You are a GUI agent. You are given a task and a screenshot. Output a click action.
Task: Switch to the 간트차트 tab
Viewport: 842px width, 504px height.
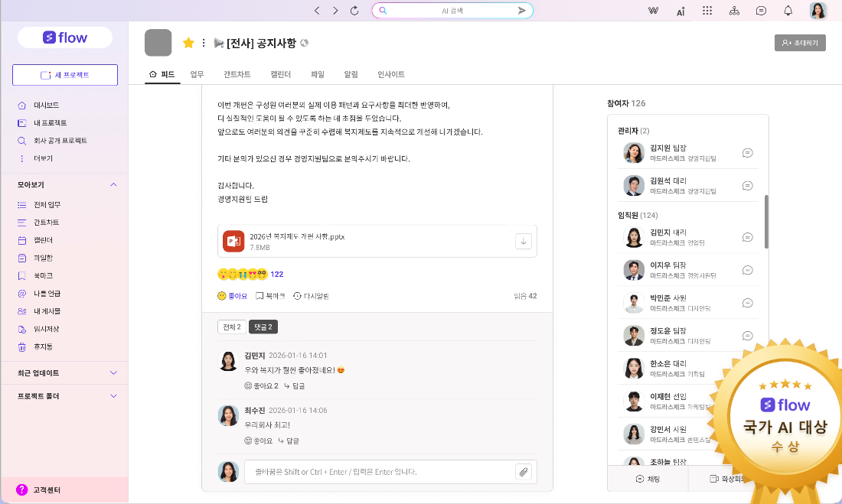(x=237, y=74)
